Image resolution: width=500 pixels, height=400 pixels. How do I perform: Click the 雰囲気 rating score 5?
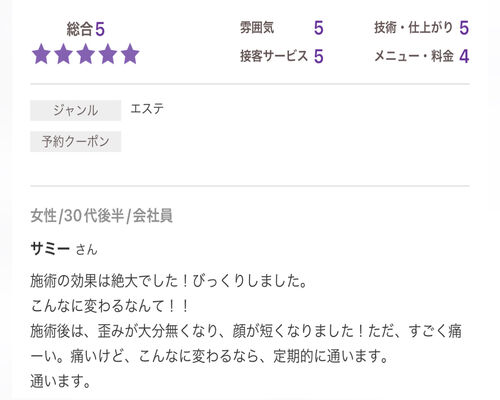(318, 28)
